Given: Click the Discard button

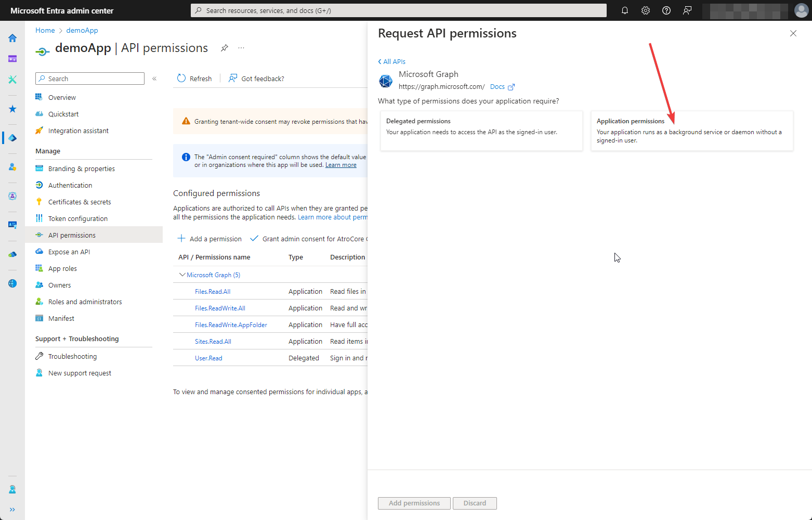Looking at the screenshot, I should (475, 503).
